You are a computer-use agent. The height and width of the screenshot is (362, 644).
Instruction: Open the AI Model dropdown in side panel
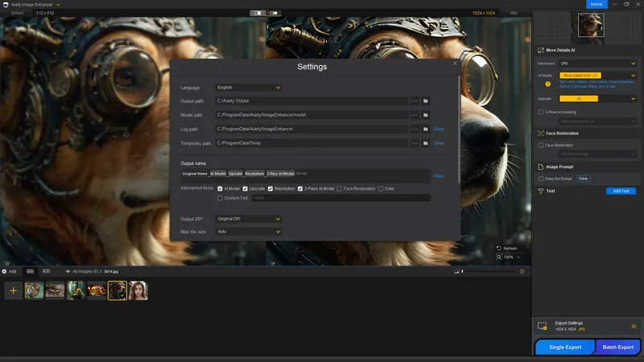point(598,76)
